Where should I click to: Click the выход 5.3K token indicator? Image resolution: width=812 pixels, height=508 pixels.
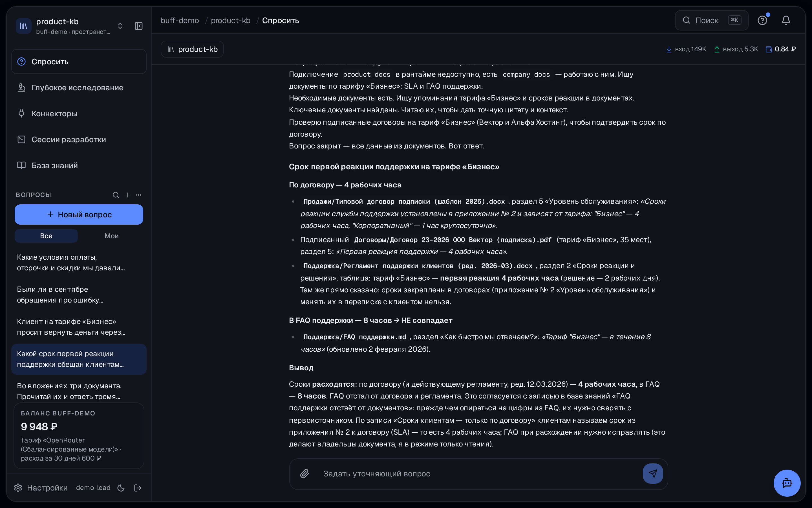pos(736,49)
